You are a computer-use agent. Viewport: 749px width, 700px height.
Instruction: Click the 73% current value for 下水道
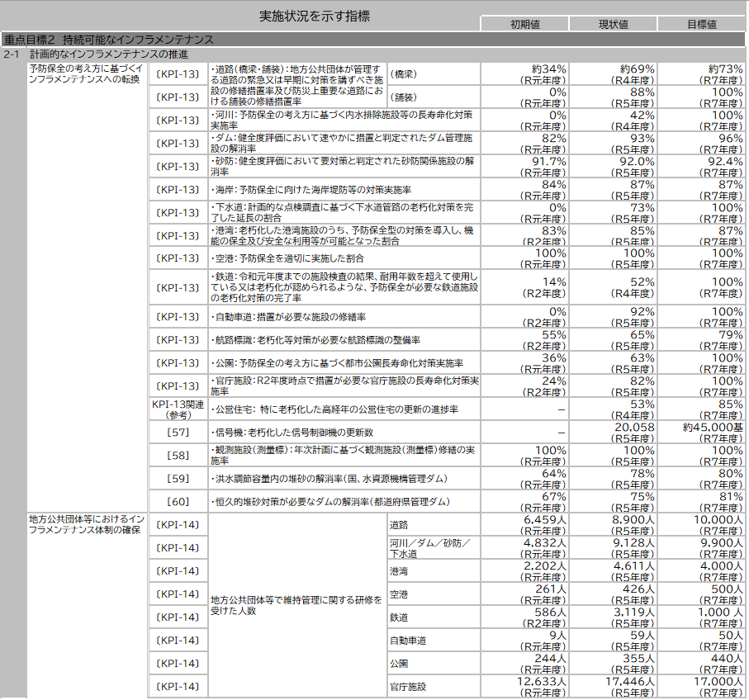point(613,212)
